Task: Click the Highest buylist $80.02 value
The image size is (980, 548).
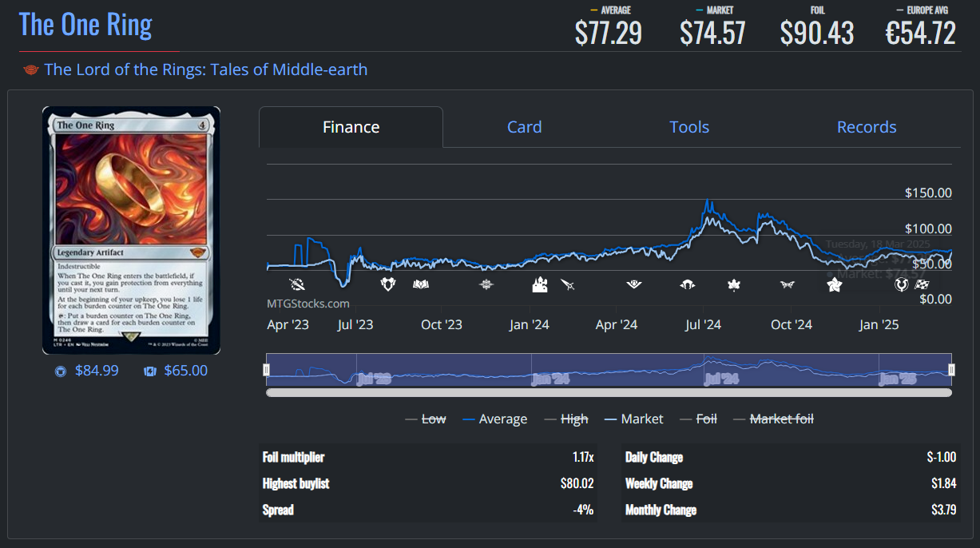Action: (577, 483)
